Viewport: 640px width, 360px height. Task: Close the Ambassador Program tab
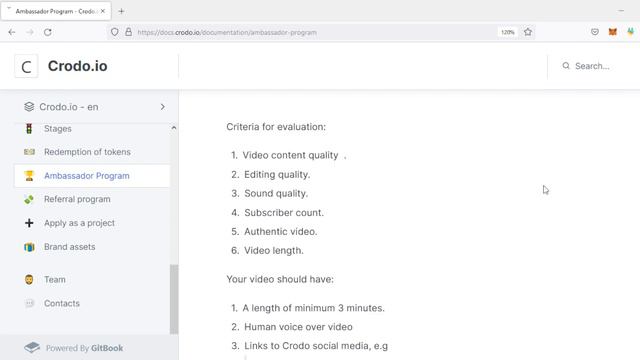103,11
